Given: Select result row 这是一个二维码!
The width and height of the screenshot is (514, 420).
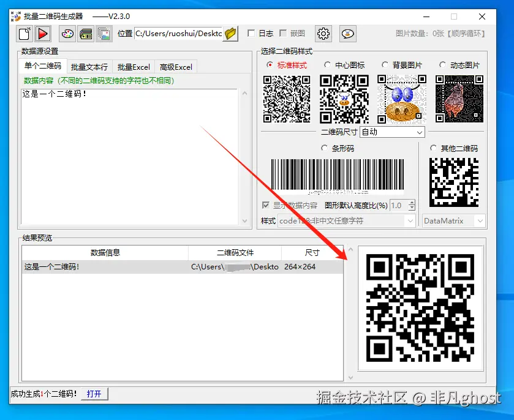Looking at the screenshot, I should (183, 267).
